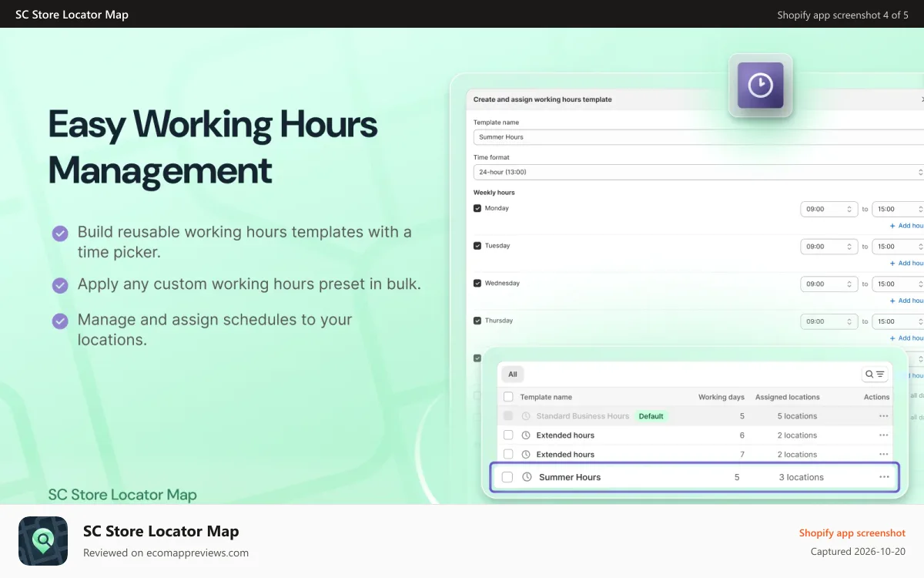The image size is (924, 578).
Task: Click '2 locations' in six-day Extended hours row
Action: [x=797, y=435]
